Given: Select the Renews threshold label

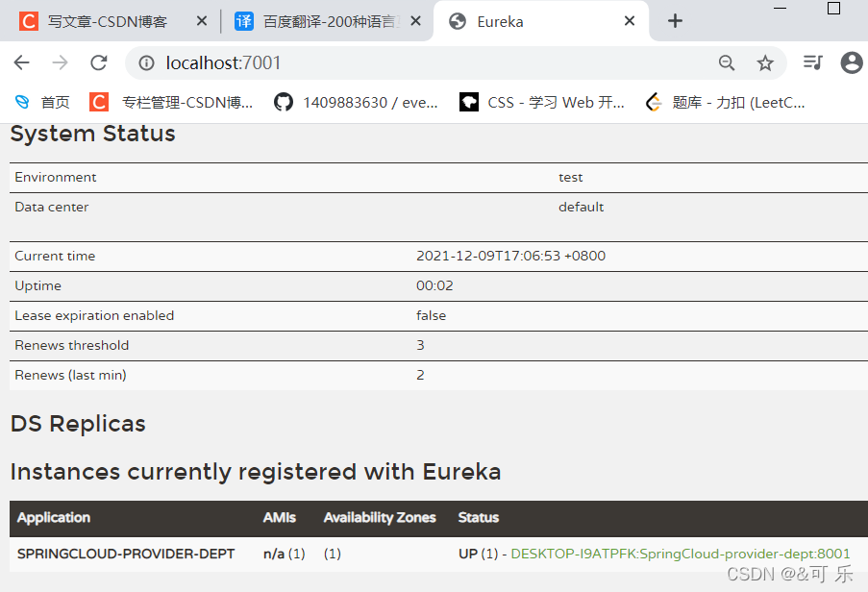Looking at the screenshot, I should tap(71, 345).
